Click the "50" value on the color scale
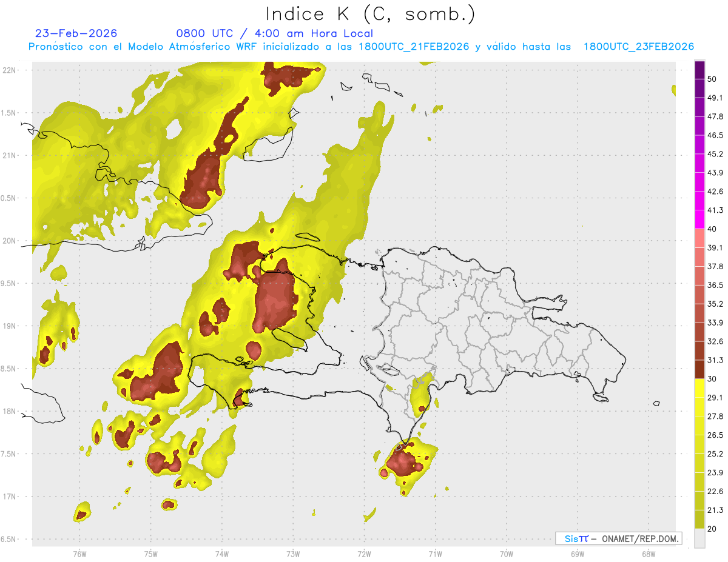Viewport: 728px width, 562px height. tap(712, 79)
